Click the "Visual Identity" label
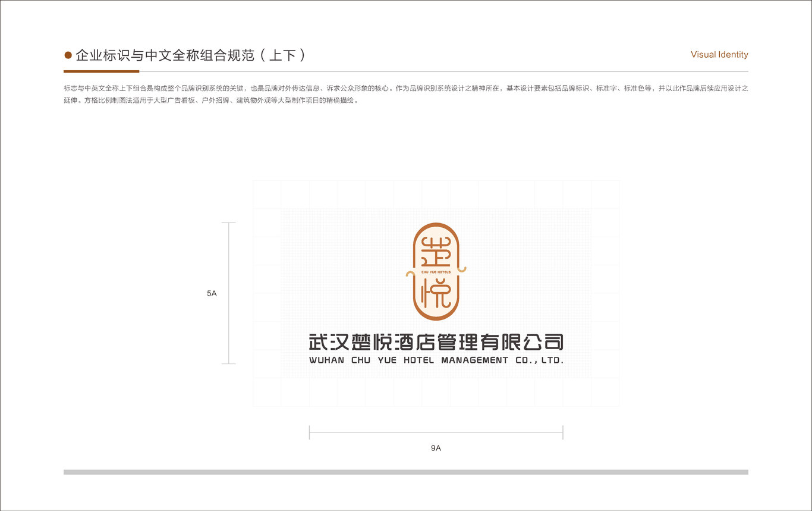 tap(719, 55)
